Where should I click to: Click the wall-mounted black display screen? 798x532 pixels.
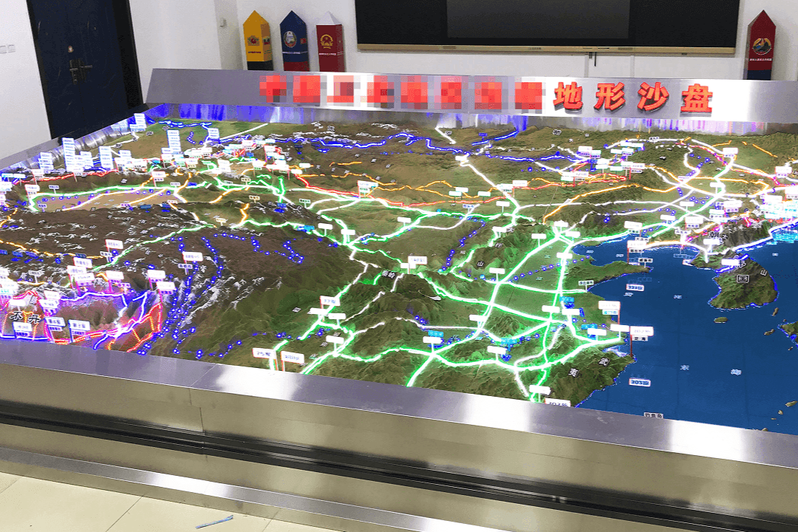pyautogui.click(x=547, y=22)
